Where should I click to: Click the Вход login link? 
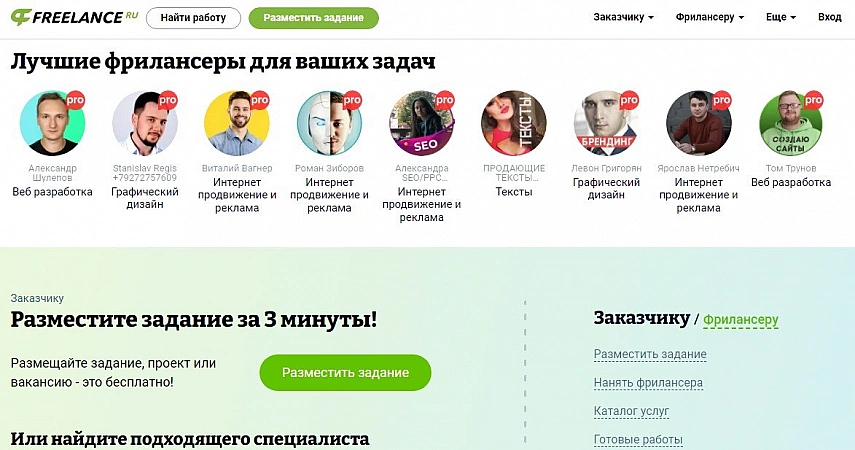[829, 17]
